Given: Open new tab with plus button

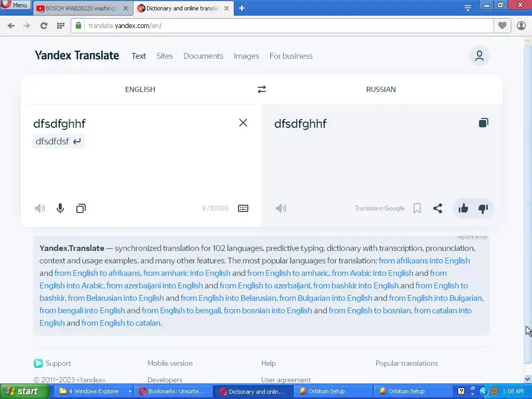Looking at the screenshot, I should click(242, 8).
